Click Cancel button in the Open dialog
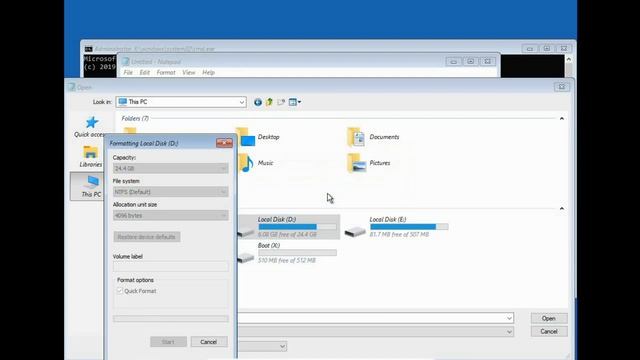 [x=549, y=331]
